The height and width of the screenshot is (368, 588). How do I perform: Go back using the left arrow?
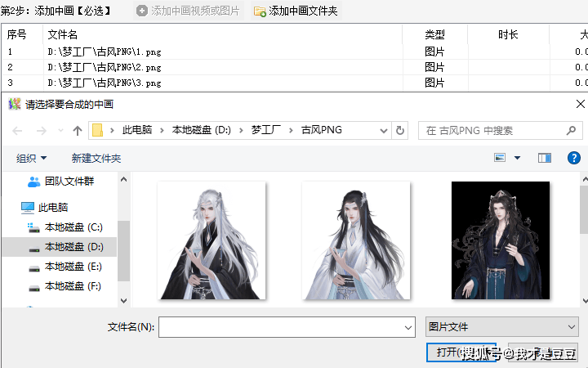[17, 131]
